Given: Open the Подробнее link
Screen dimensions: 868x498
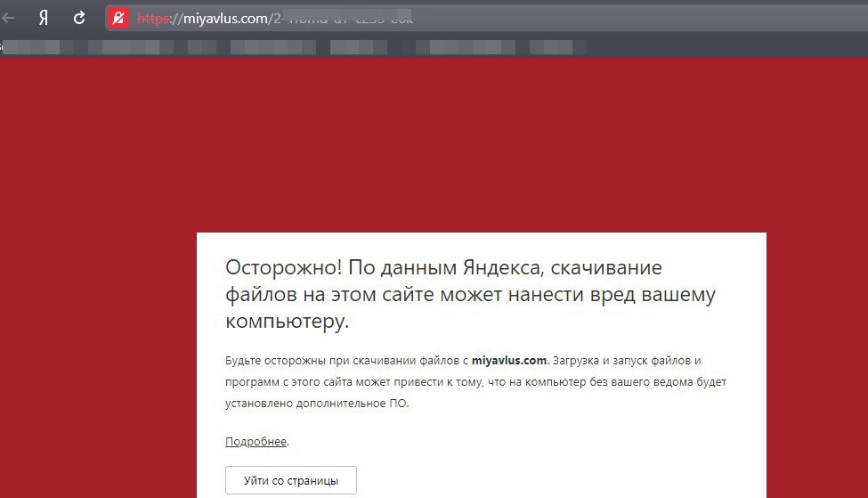Looking at the screenshot, I should pyautogui.click(x=256, y=442).
